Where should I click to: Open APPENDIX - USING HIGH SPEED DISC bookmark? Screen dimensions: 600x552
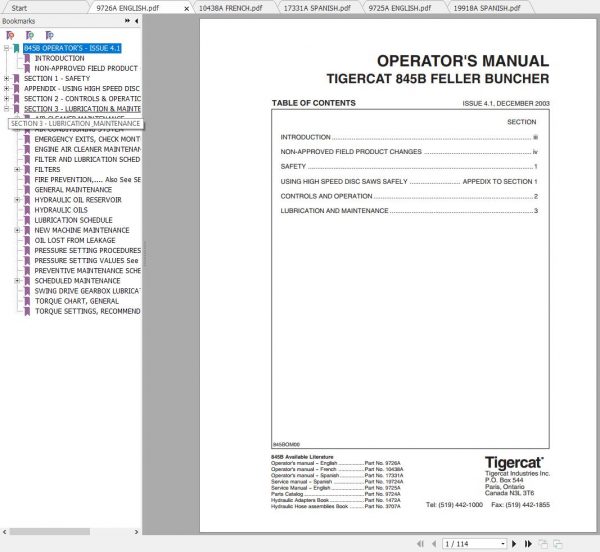pyautogui.click(x=82, y=88)
